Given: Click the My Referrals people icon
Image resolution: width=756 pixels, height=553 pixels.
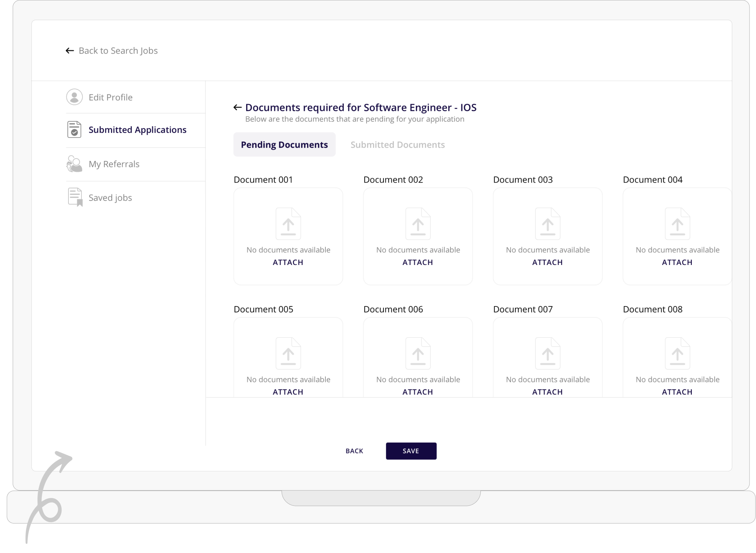Looking at the screenshot, I should [74, 164].
